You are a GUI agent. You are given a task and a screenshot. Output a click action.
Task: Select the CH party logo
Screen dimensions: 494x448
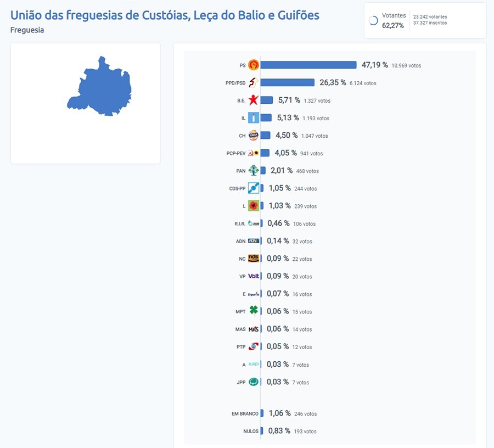tap(253, 136)
